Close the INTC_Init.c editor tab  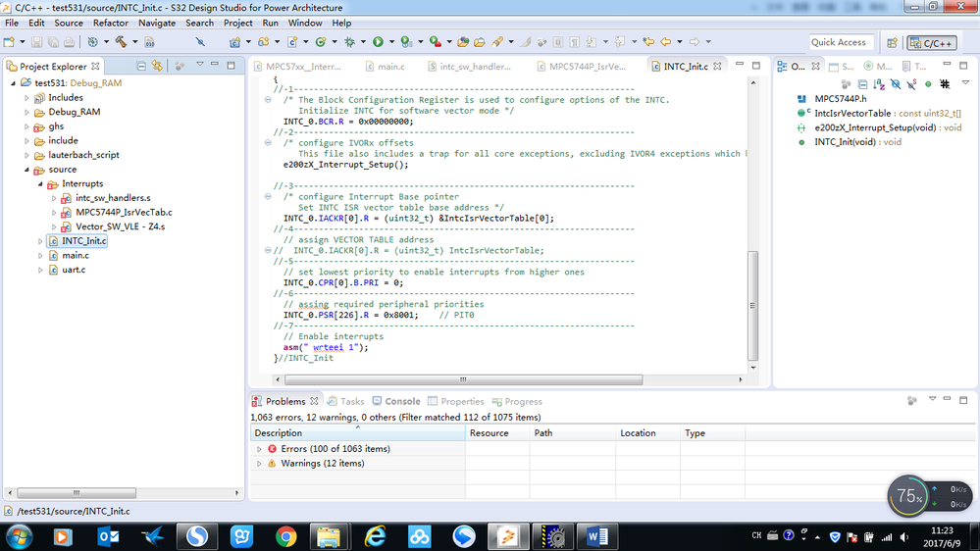click(717, 66)
